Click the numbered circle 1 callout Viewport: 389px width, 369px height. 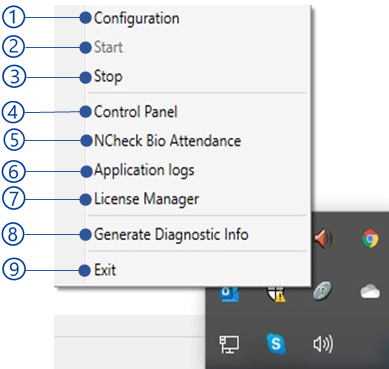coord(13,17)
